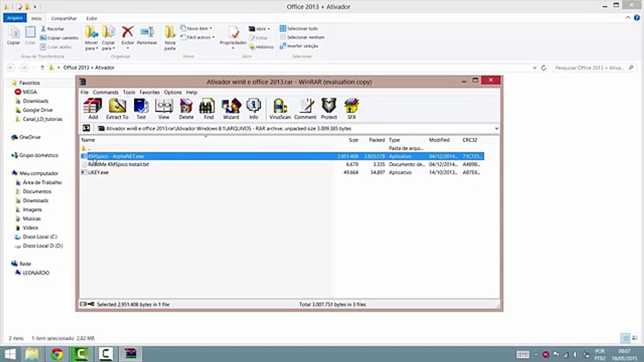The width and height of the screenshot is (644, 362).
Task: Launch the WinRAR Wizard icon
Action: tap(231, 109)
